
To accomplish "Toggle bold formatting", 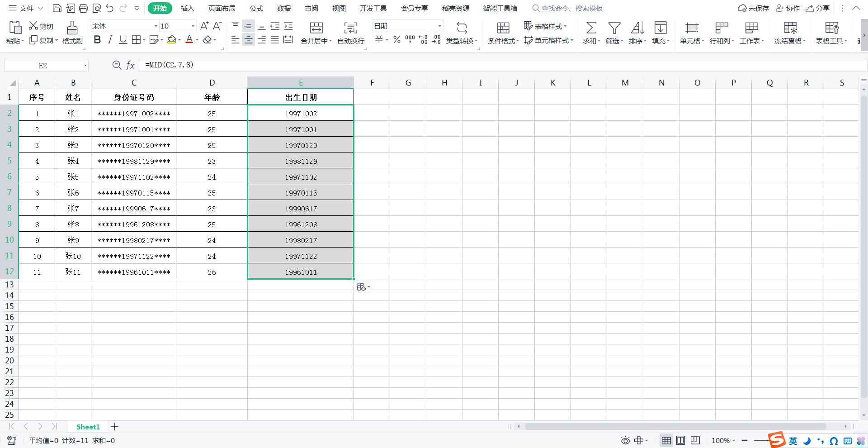I will 97,40.
